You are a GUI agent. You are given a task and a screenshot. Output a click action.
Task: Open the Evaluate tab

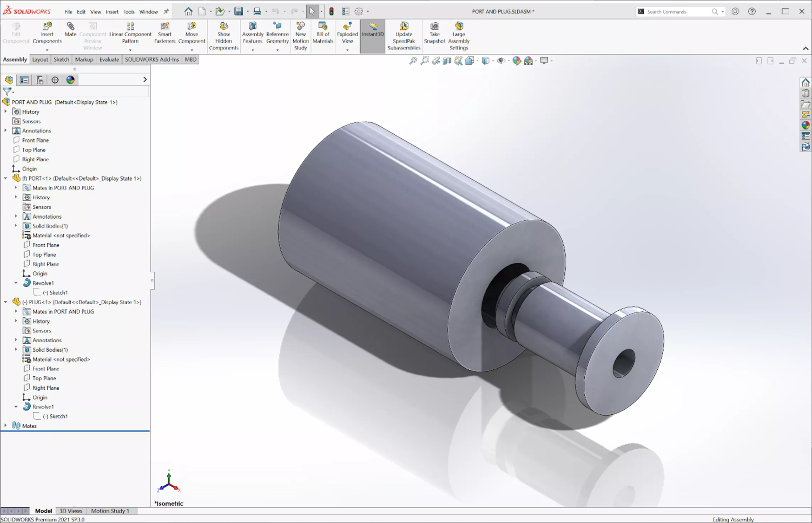click(108, 59)
